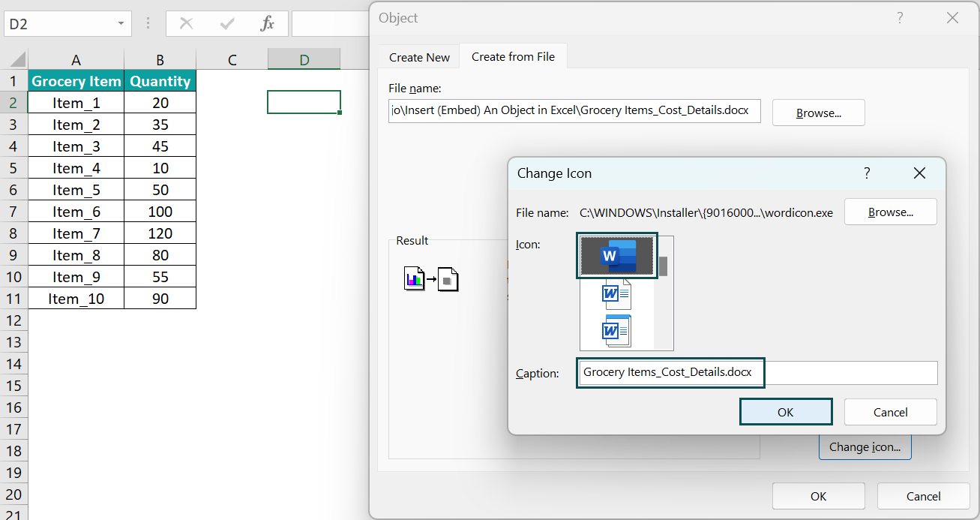Select column D header
This screenshot has height=520, width=980.
(304, 59)
